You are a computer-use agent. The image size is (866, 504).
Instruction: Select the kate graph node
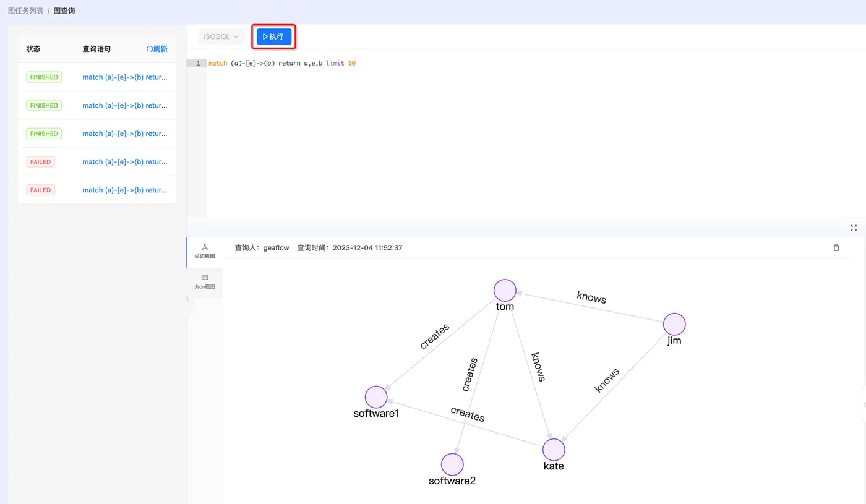(554, 450)
